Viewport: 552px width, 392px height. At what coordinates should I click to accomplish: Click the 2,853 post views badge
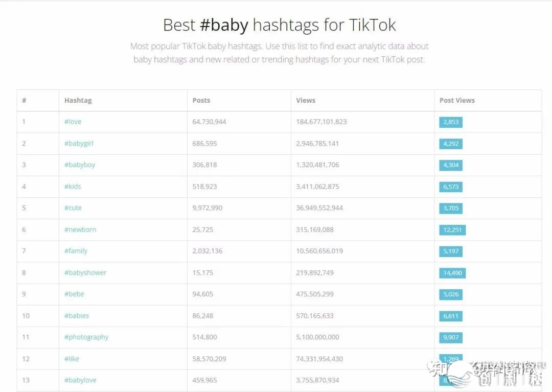[451, 122]
